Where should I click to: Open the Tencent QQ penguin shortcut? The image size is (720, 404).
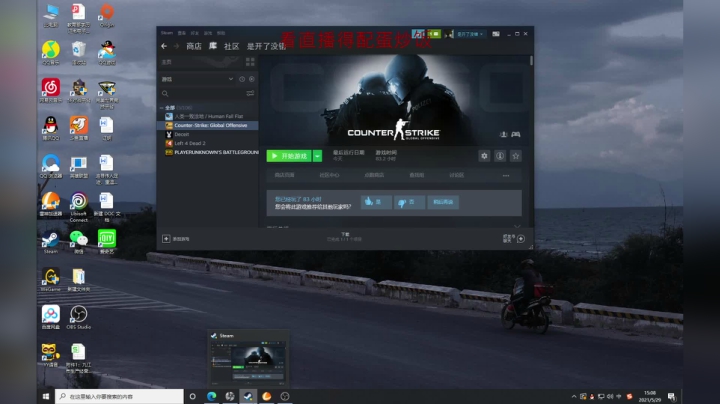(51, 129)
